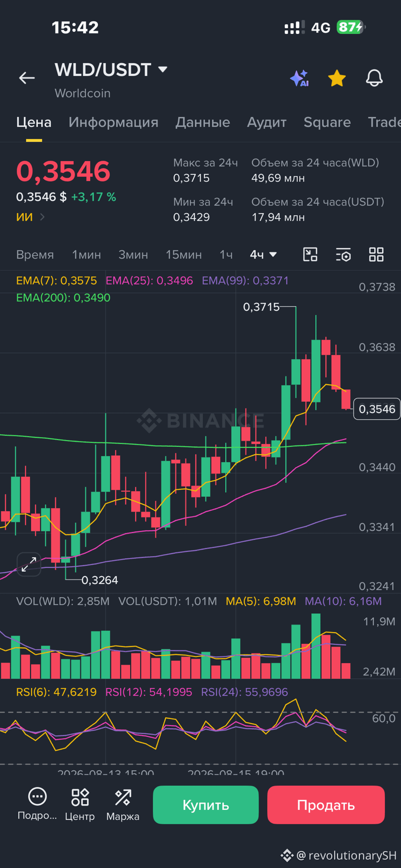Open price alerts via the bell icon
This screenshot has width=401, height=868.
pos(374,78)
